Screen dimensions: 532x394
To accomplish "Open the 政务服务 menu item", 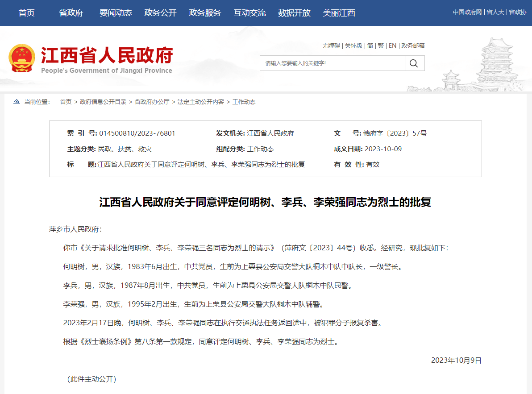I will (205, 13).
